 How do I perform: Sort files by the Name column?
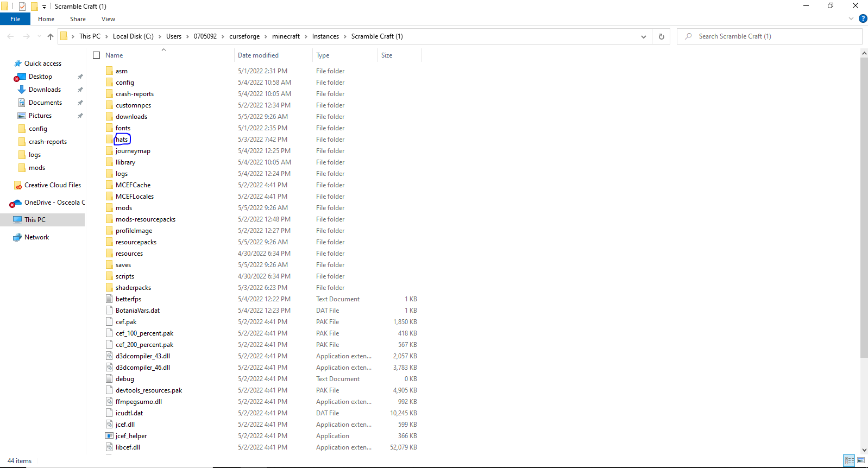coord(114,55)
